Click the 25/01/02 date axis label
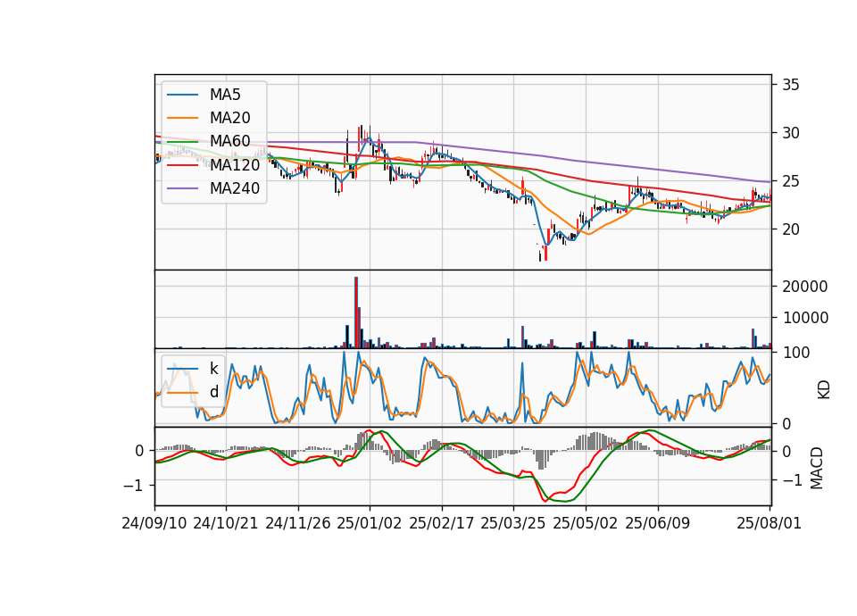Image resolution: width=857 pixels, height=616 pixels. pos(370,523)
